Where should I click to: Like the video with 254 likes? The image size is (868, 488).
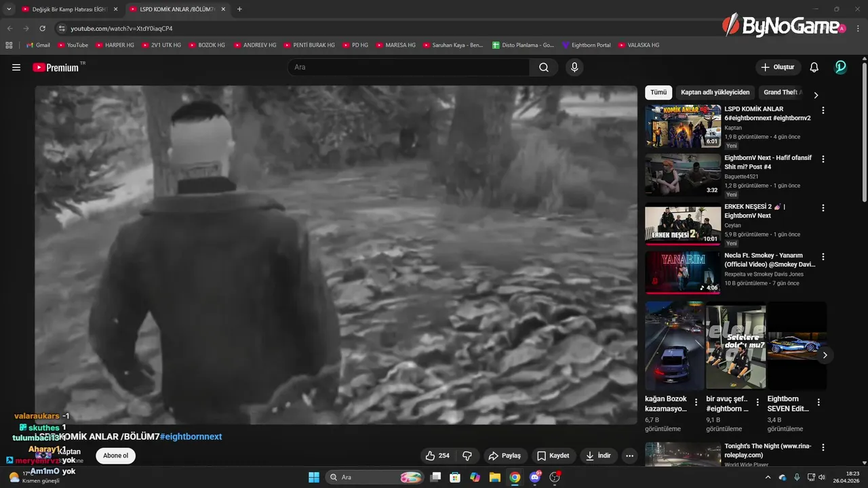pos(437,456)
